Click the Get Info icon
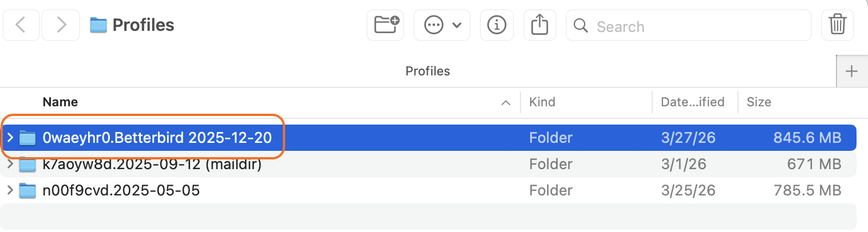This screenshot has width=868, height=232. [496, 25]
